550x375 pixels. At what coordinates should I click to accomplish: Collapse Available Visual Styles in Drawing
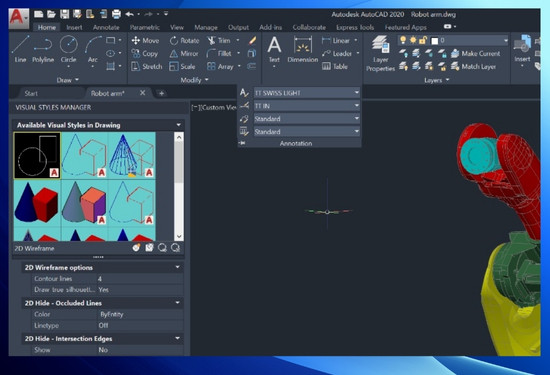pos(179,125)
